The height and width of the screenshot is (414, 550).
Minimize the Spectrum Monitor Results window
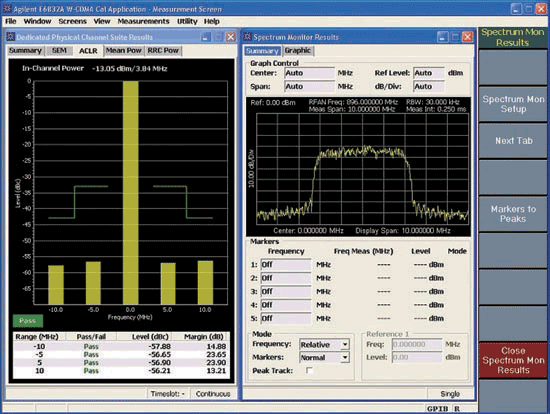point(442,37)
